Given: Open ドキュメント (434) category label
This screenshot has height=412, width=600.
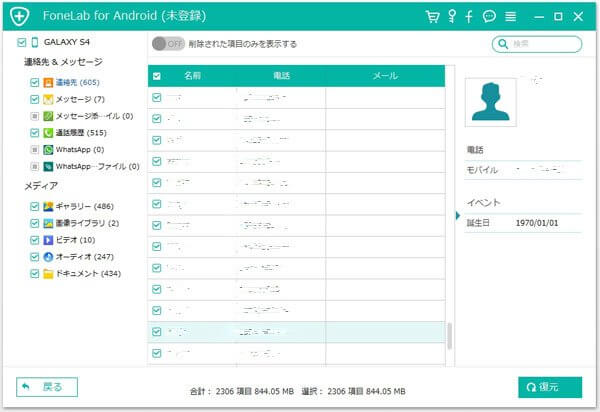Looking at the screenshot, I should pyautogui.click(x=88, y=274).
